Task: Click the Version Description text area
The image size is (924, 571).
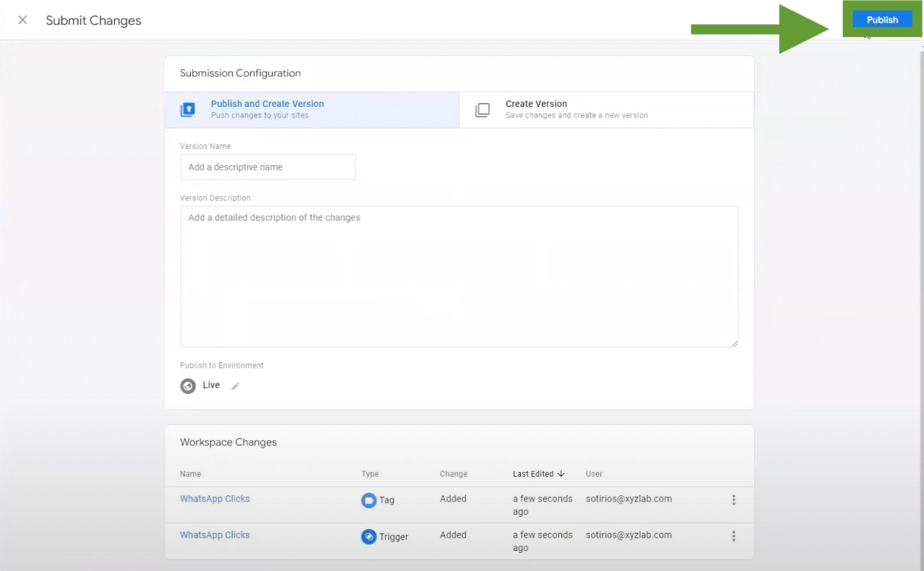Action: pos(459,276)
